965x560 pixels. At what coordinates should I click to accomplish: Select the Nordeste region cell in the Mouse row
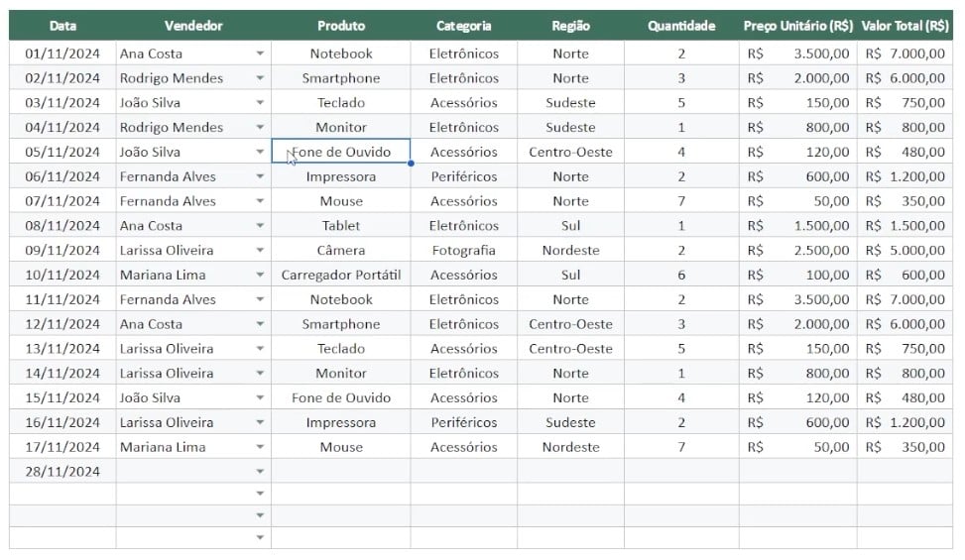[x=570, y=447]
